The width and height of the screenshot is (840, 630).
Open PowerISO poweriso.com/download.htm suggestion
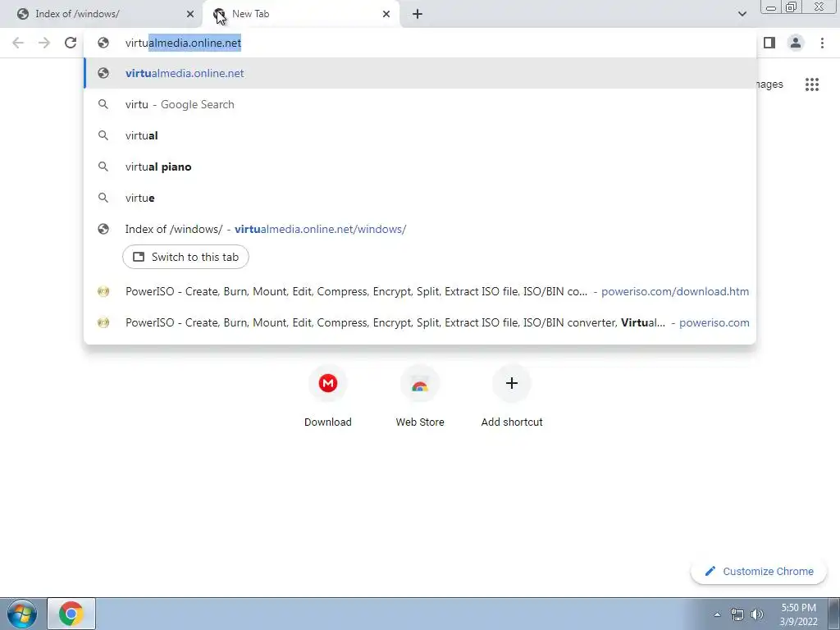tap(420, 291)
